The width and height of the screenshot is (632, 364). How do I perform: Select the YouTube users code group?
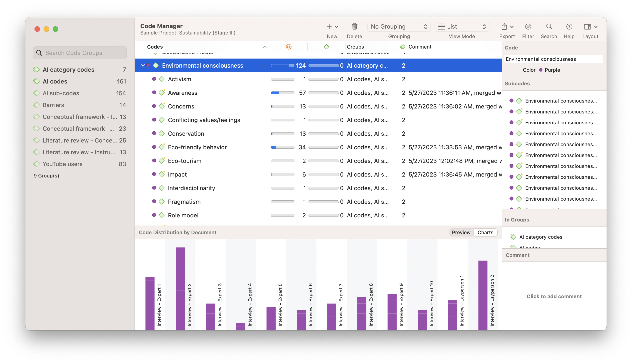coord(62,164)
